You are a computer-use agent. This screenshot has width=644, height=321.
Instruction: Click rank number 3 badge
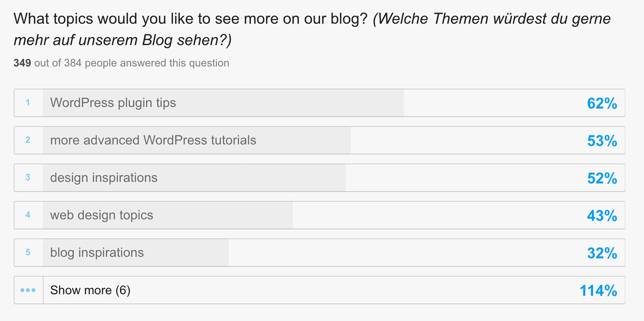(x=28, y=178)
